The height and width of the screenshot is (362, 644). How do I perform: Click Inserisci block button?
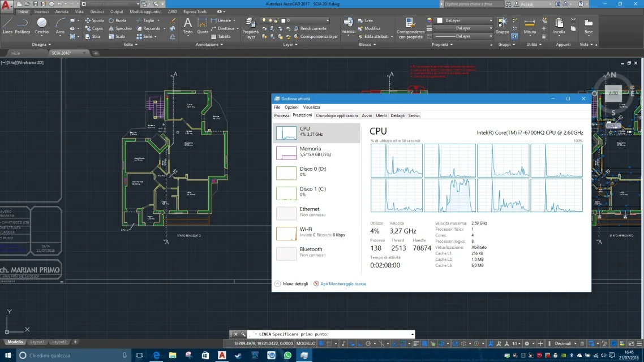(348, 25)
